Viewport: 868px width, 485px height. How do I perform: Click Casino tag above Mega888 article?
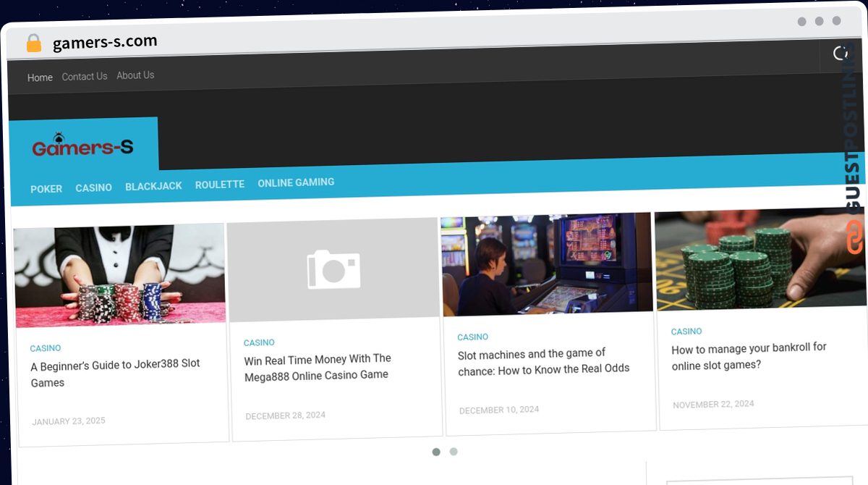pos(259,342)
